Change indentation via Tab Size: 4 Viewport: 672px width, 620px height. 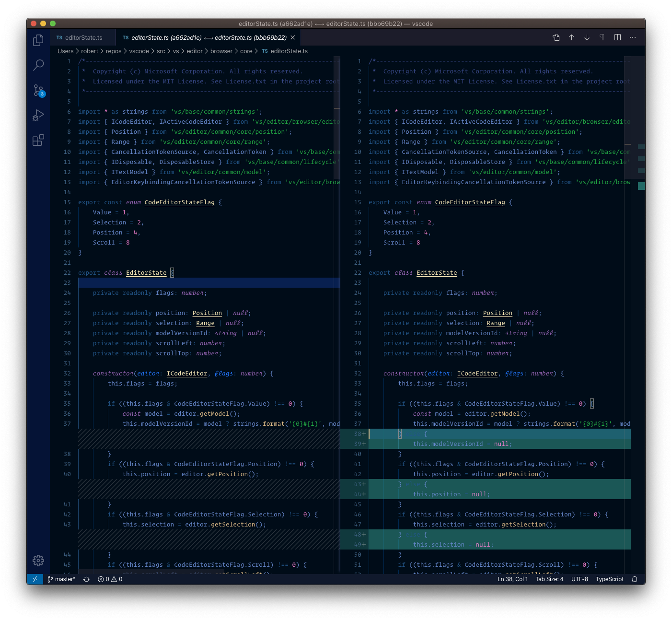tap(549, 579)
